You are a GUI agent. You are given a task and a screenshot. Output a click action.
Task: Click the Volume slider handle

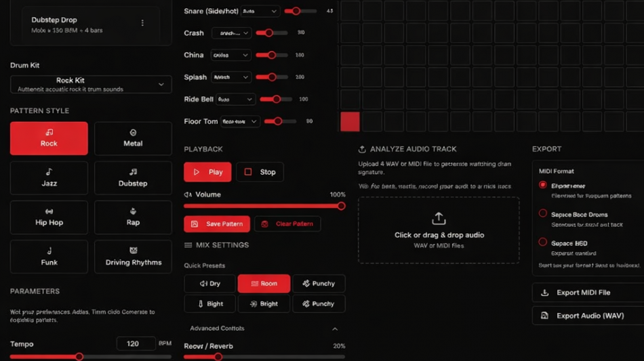click(341, 206)
